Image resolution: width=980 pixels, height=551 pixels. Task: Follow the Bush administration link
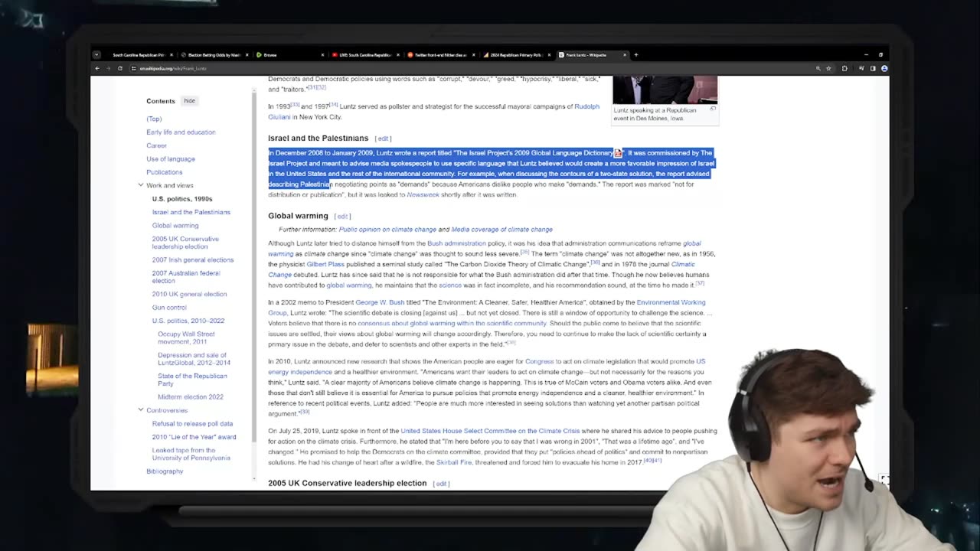(x=456, y=243)
